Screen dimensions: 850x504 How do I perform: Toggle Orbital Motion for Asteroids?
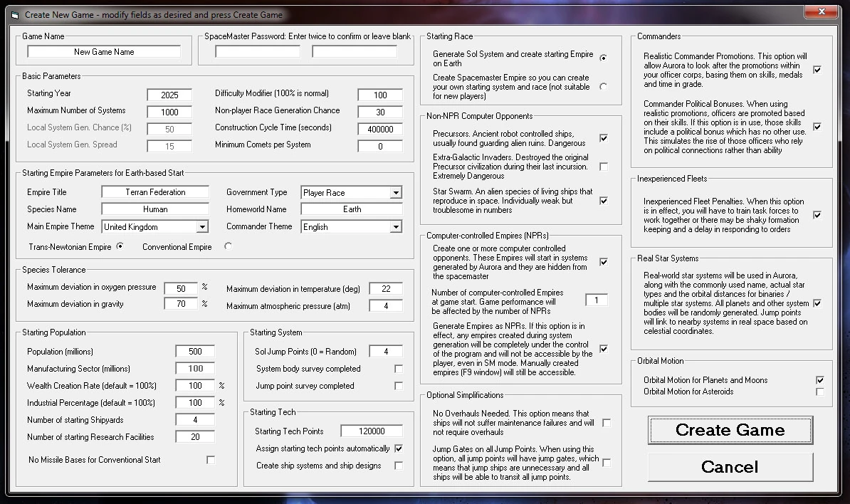(x=819, y=392)
